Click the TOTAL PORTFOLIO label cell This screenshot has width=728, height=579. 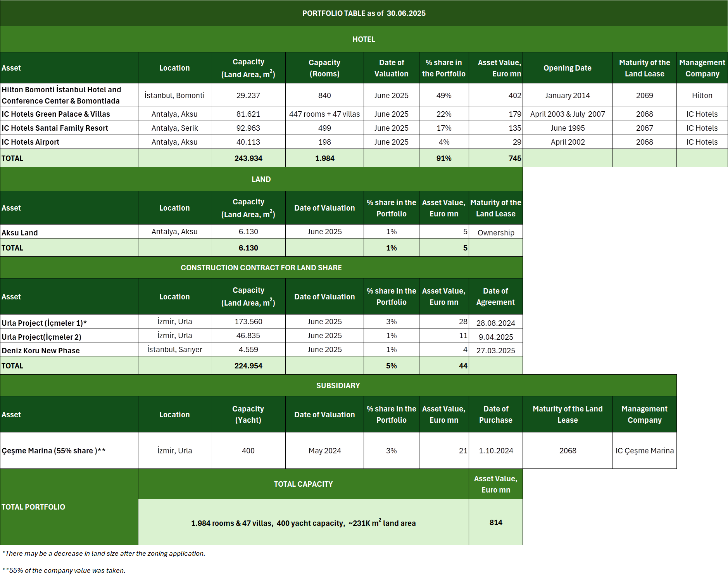click(69, 507)
